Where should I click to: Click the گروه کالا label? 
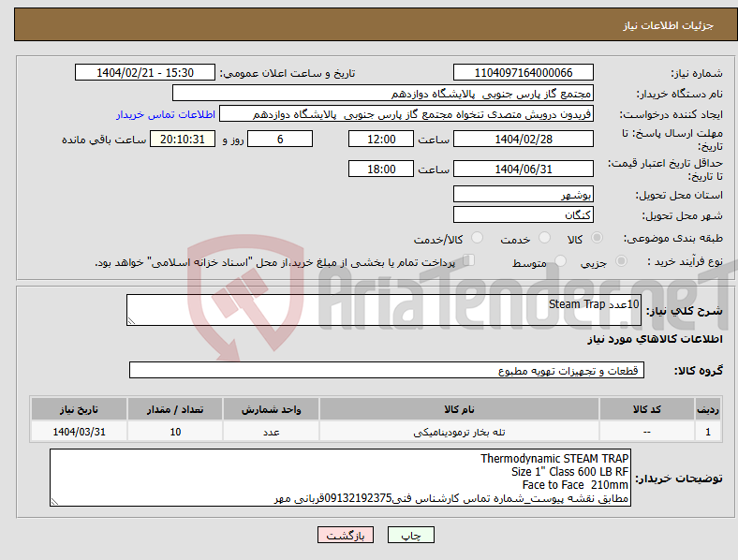(699, 371)
